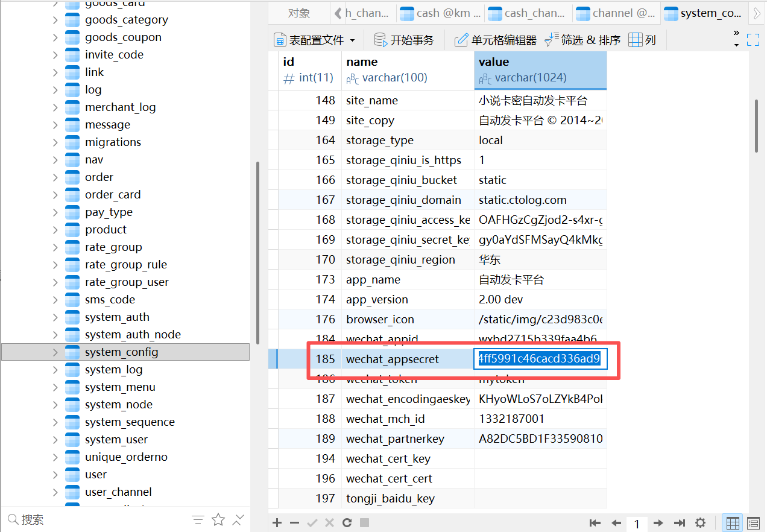This screenshot has width=767, height=532.
Task: Switch to form view icon
Action: click(x=753, y=523)
